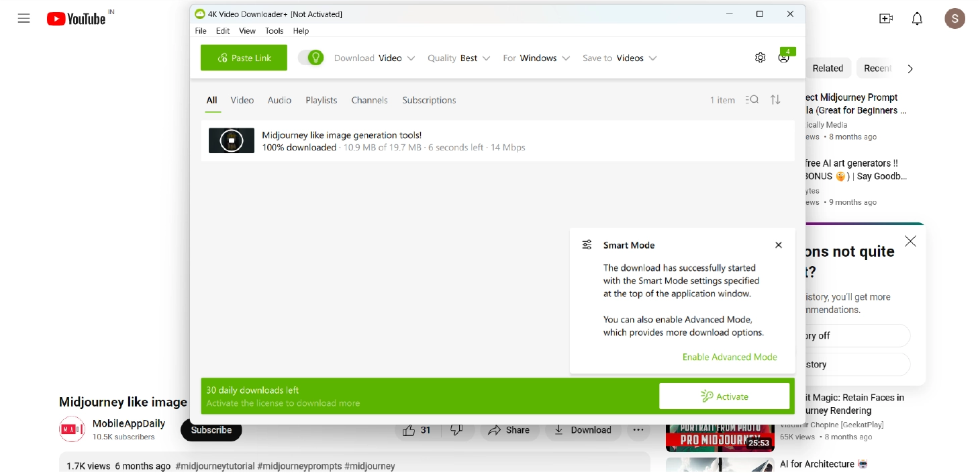Switch to the Channels tab
Viewport: 980px width, 473px height.
[x=369, y=100]
